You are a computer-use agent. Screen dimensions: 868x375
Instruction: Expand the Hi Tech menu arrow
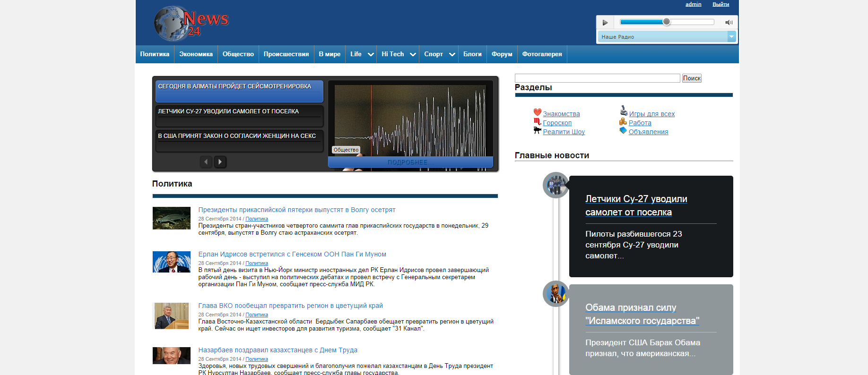[413, 55]
